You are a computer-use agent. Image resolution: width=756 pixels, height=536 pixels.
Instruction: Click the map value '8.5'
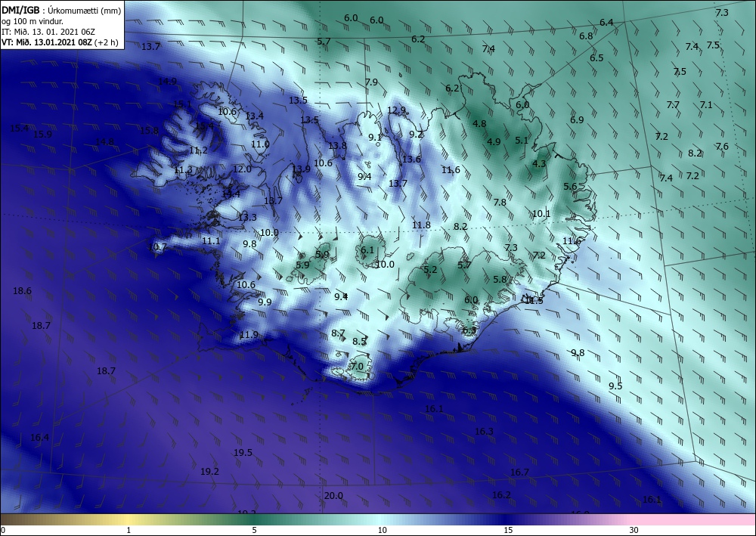point(359,341)
